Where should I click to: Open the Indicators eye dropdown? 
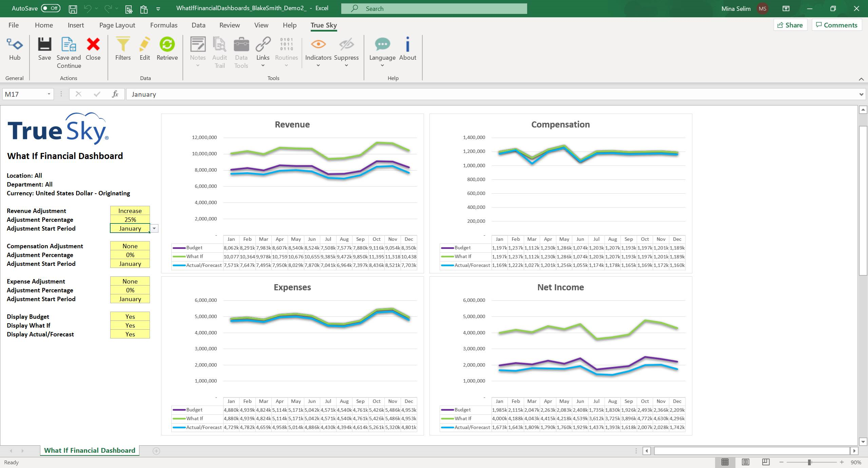[318, 51]
